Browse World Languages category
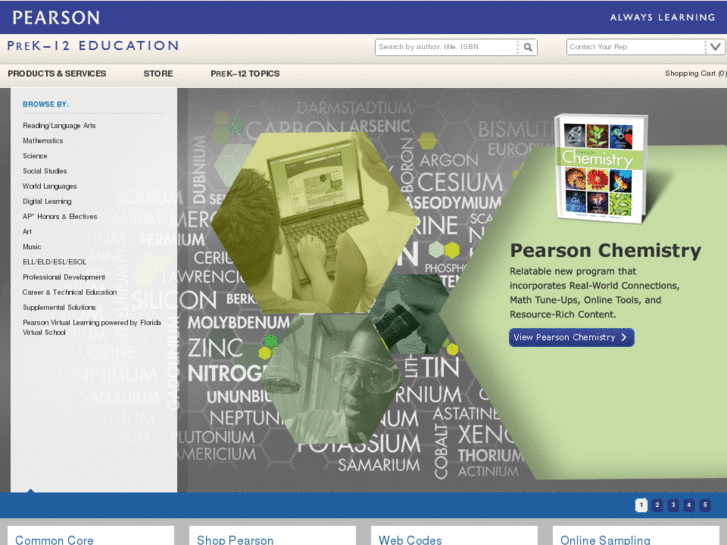The height and width of the screenshot is (545, 727). coord(50,186)
